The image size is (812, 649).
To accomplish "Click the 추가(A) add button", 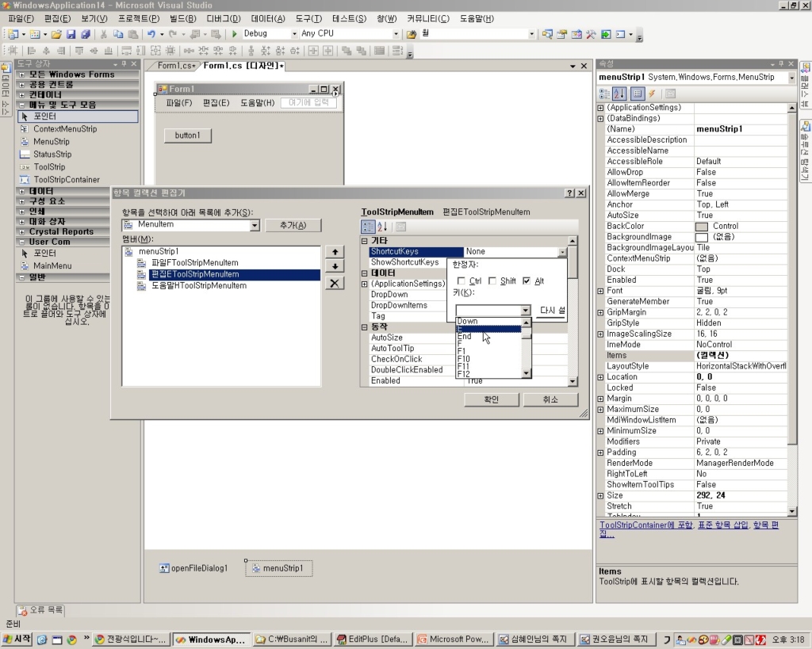I will pyautogui.click(x=293, y=225).
